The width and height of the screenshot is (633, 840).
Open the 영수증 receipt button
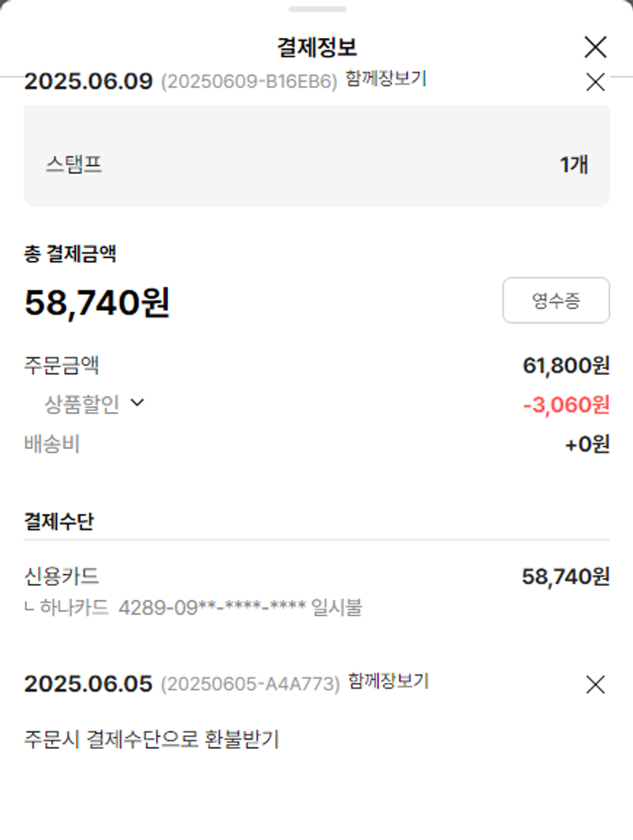pyautogui.click(x=555, y=301)
